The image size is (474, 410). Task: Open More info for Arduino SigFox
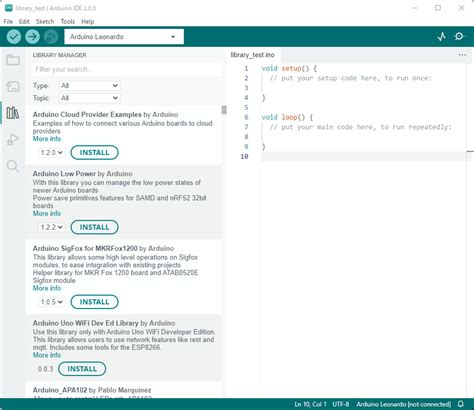[x=47, y=288]
